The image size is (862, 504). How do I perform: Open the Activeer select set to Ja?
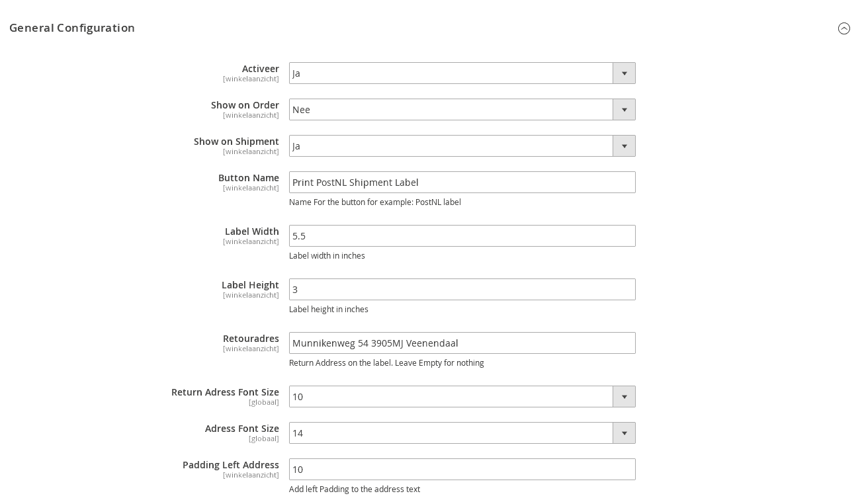coord(462,73)
